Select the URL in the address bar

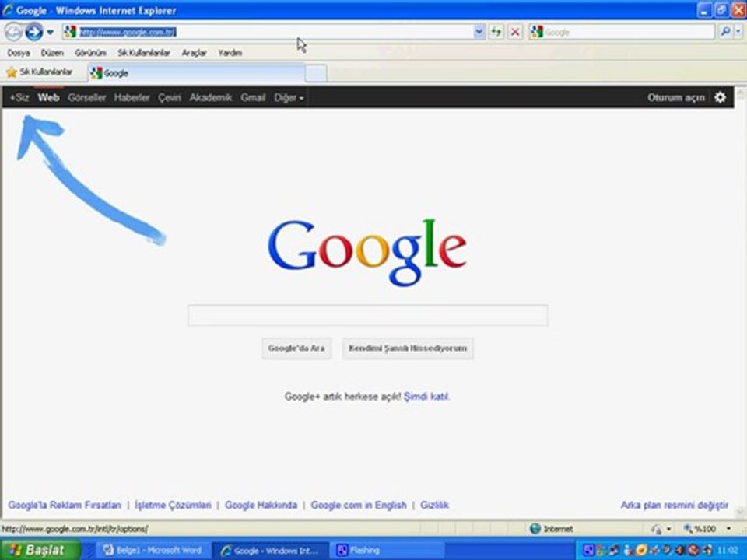tap(128, 32)
